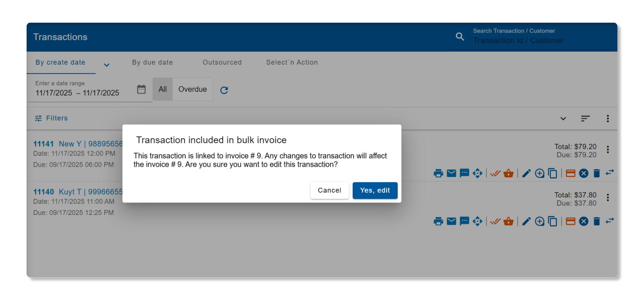Click the email envelope icon for transaction 11140
This screenshot has width=644, height=300.
tap(451, 221)
